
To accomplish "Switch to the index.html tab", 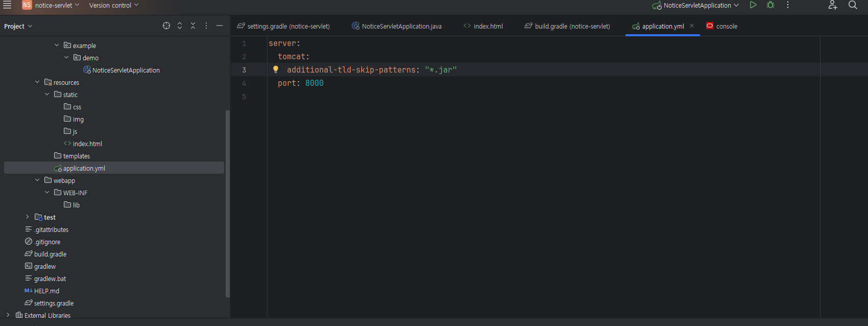I will (x=483, y=26).
